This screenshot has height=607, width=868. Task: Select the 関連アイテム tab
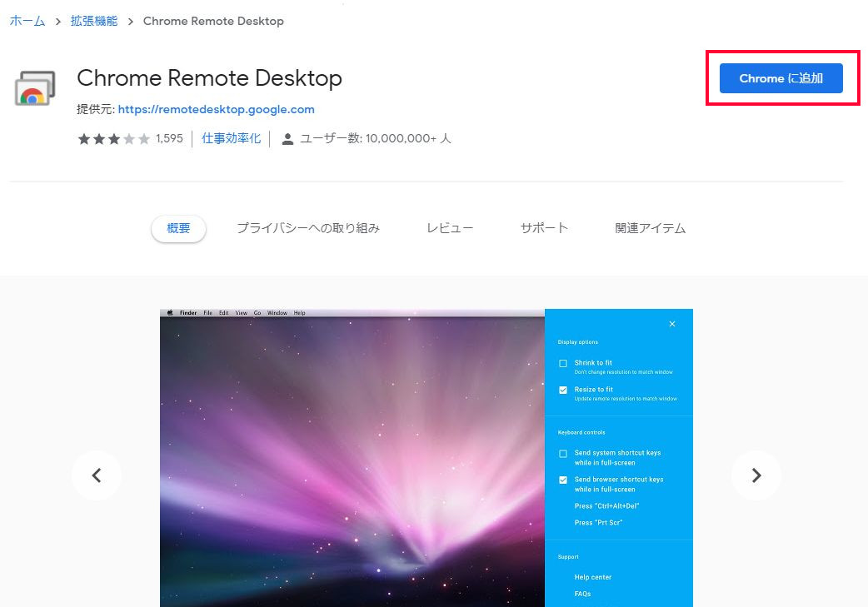click(x=650, y=227)
